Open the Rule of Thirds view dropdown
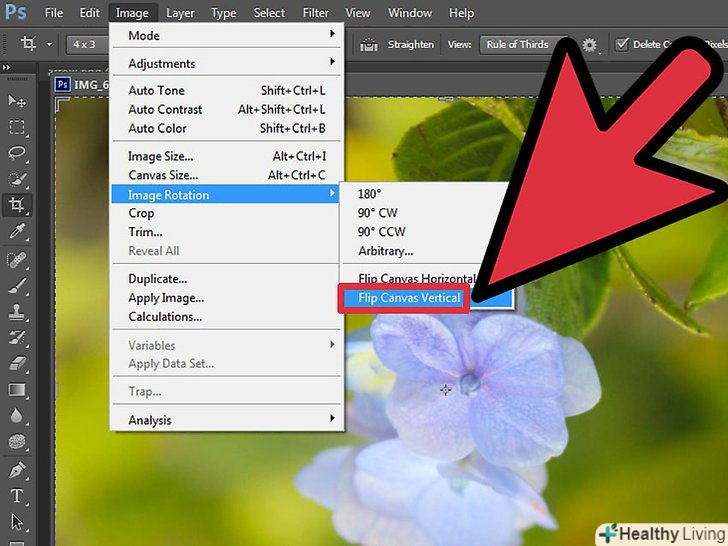This screenshot has width=728, height=546. pyautogui.click(x=524, y=45)
